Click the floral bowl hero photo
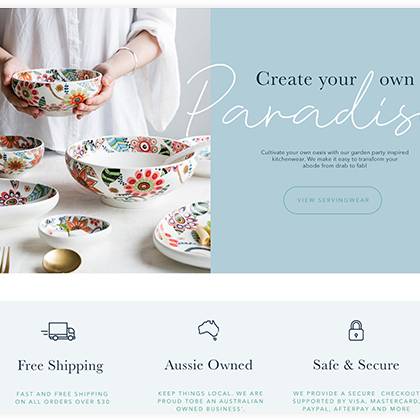 pos(105,140)
